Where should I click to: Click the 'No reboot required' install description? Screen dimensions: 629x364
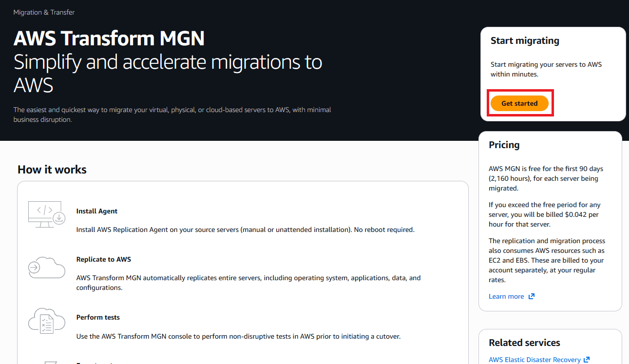point(246,230)
